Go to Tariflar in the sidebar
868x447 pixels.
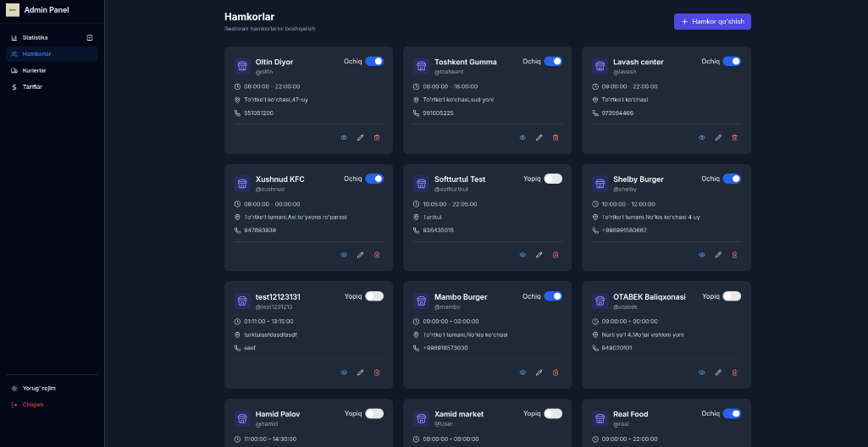[32, 86]
